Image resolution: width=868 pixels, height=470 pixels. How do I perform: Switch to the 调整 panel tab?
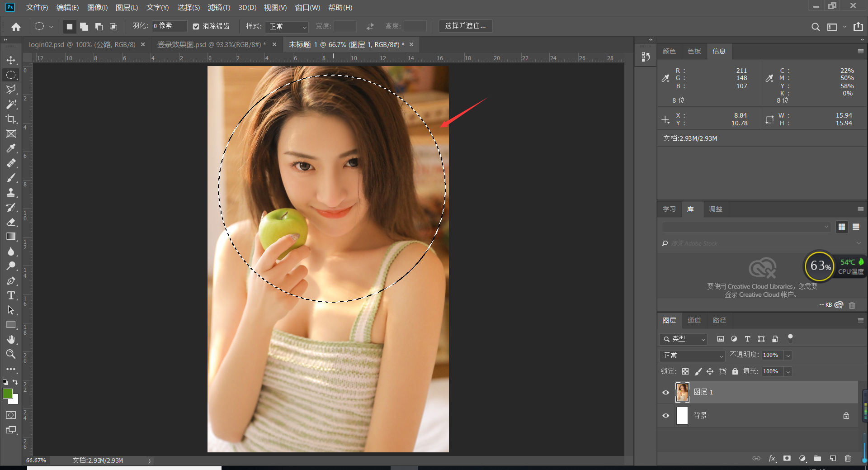tap(715, 209)
